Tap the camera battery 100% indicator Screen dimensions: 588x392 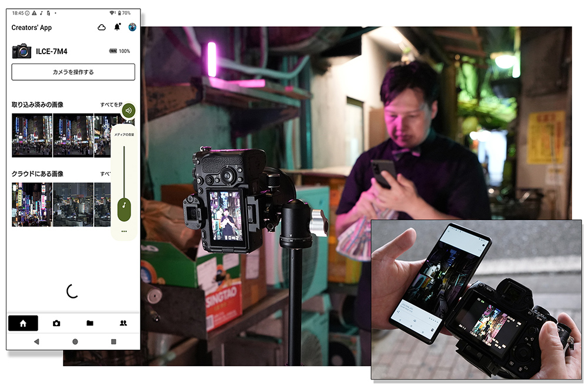119,51
